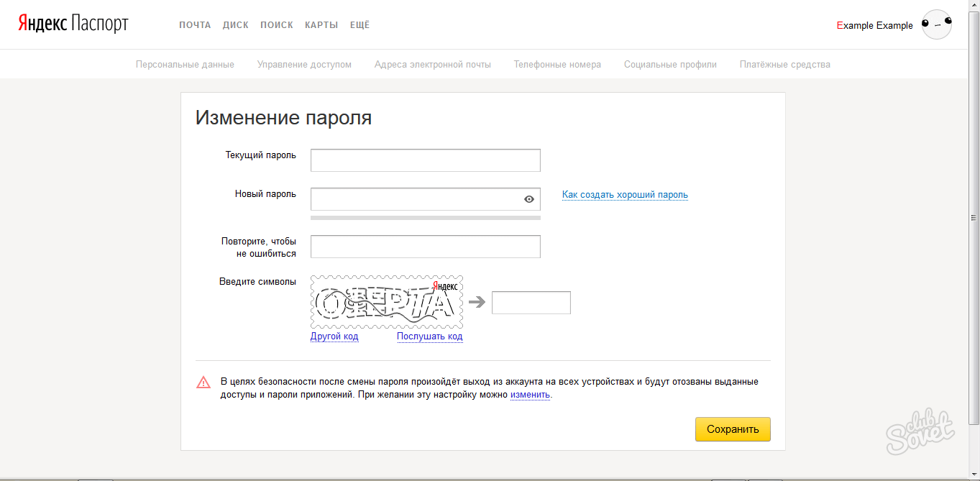Click the captcha image
Viewport: 980px width, 481px height.
coord(387,302)
